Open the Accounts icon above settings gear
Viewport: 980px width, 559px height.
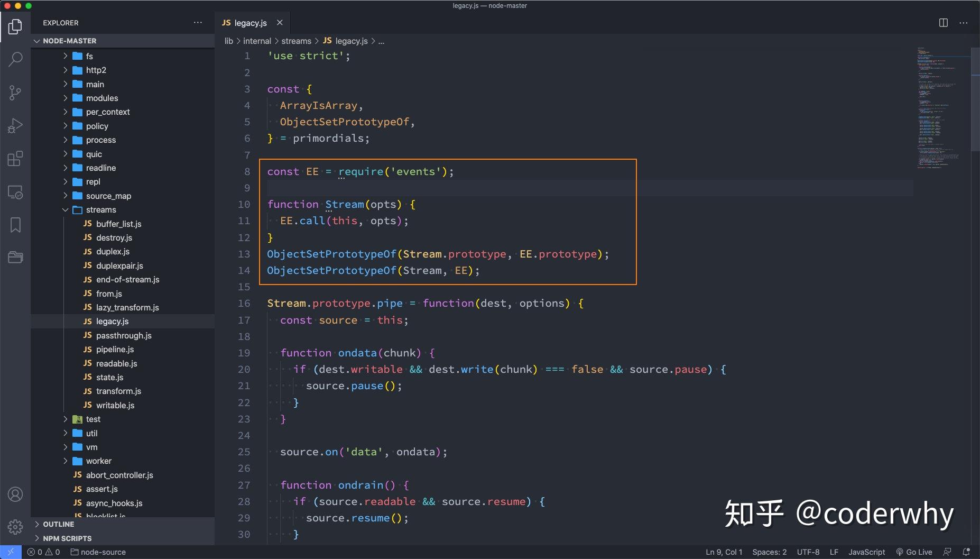point(15,494)
